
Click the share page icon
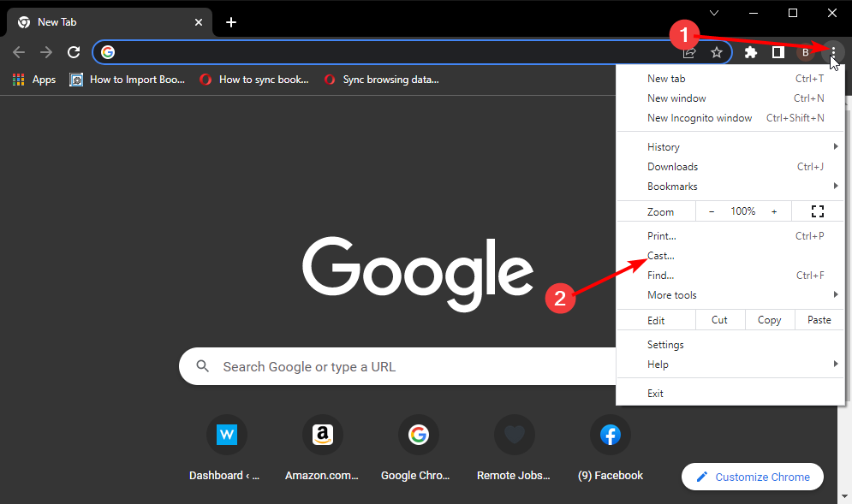[689, 52]
